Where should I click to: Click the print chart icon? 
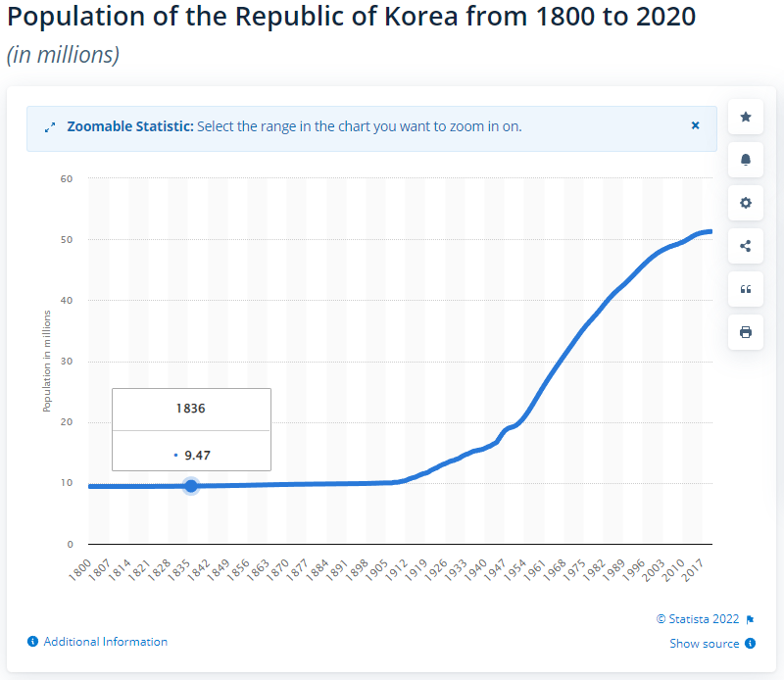746,332
